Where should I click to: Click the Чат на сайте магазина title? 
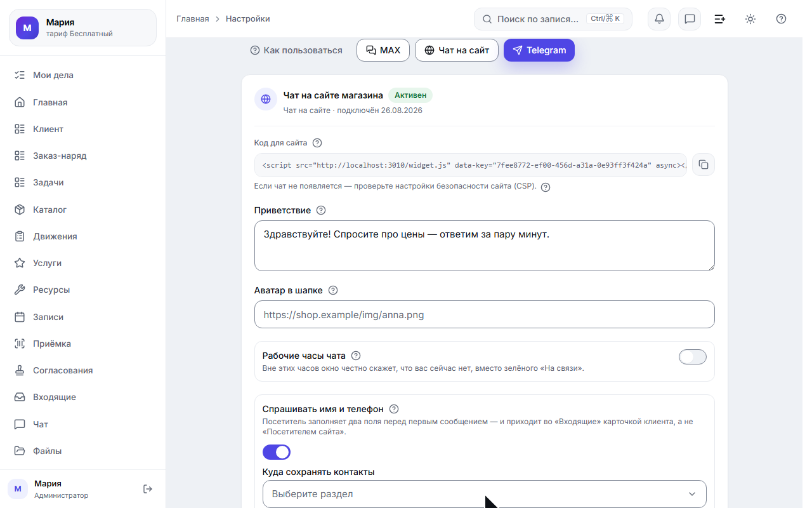point(333,95)
